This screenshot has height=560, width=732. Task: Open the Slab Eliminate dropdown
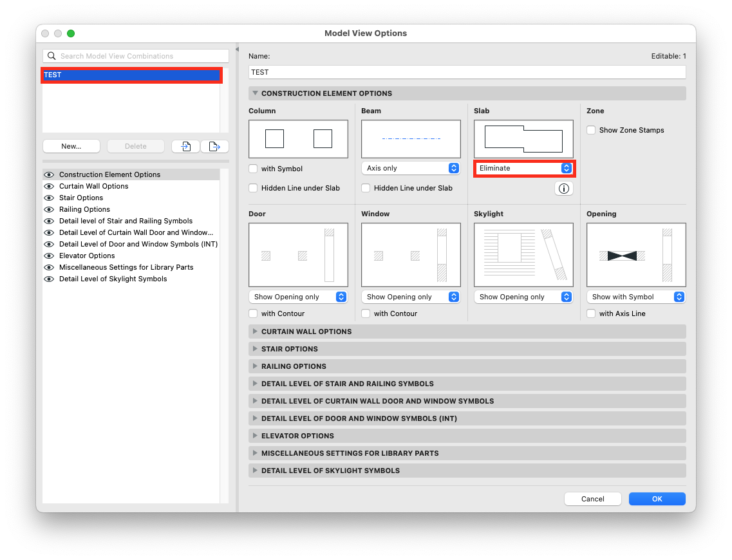click(524, 168)
